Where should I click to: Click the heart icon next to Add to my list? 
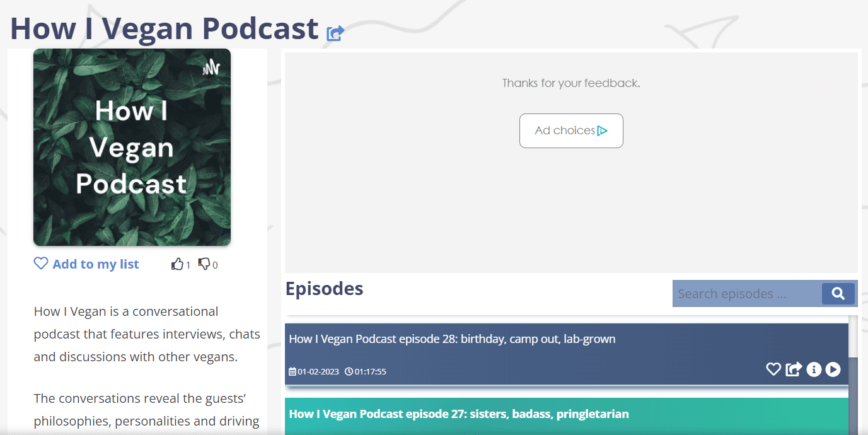pos(41,264)
